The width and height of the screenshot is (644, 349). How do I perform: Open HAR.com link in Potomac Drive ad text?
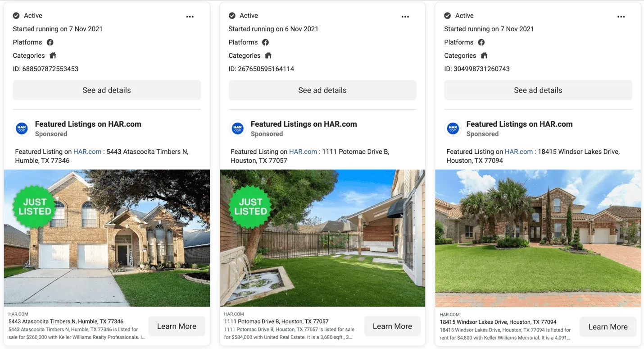(x=303, y=152)
